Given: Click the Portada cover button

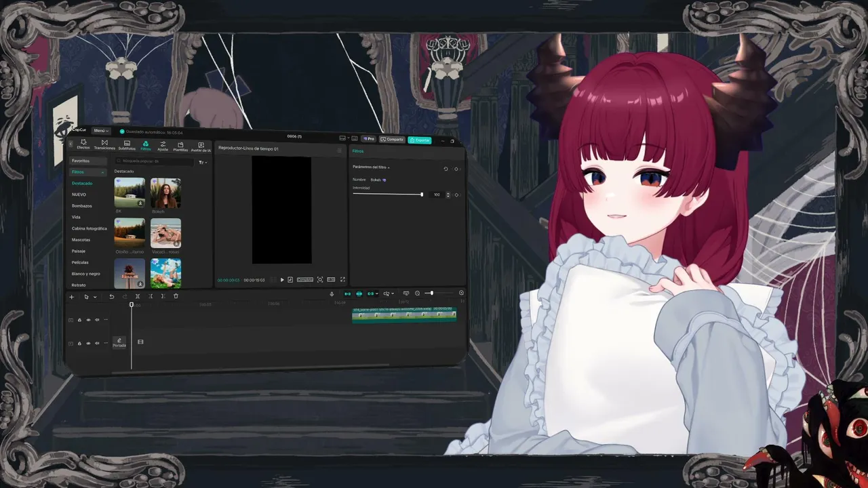Looking at the screenshot, I should pos(119,342).
